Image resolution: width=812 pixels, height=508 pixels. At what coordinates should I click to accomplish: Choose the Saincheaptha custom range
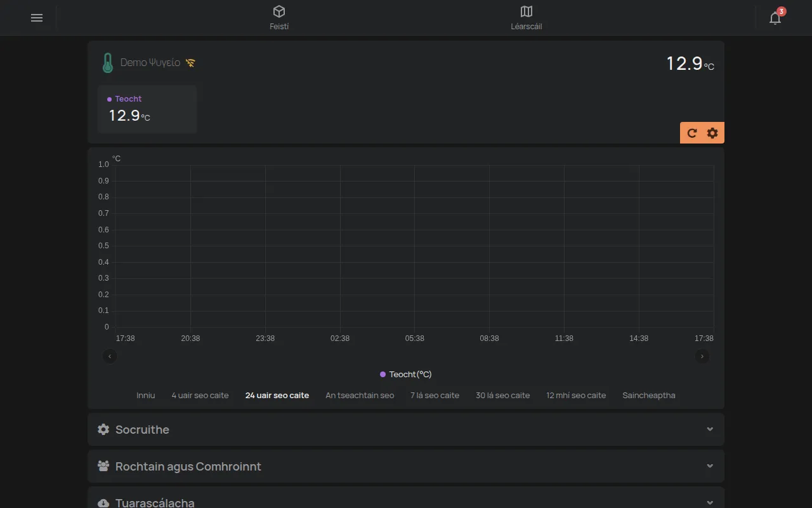point(649,395)
